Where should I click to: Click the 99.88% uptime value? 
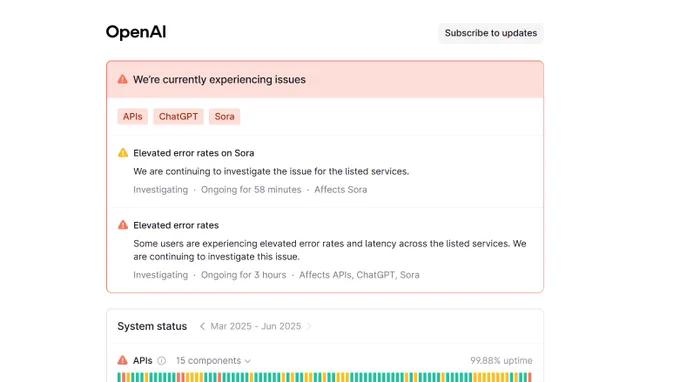(x=501, y=361)
